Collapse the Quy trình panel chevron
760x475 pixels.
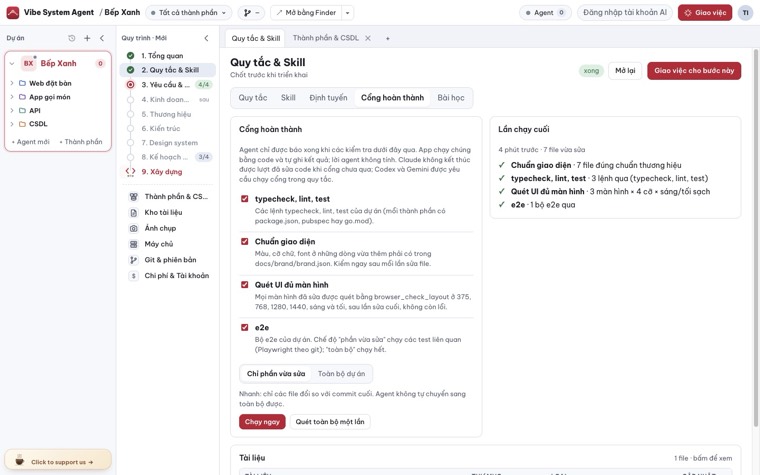point(206,38)
